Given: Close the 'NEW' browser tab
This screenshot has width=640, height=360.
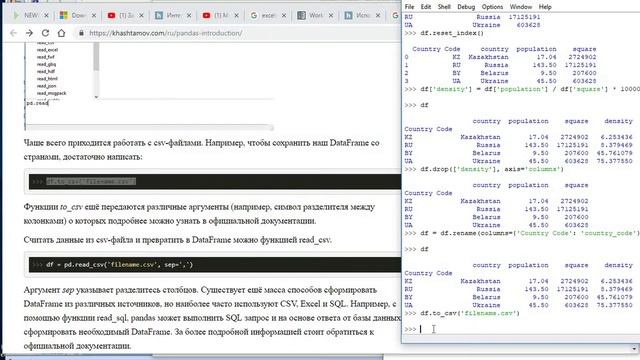Looking at the screenshot, I should coord(46,16).
